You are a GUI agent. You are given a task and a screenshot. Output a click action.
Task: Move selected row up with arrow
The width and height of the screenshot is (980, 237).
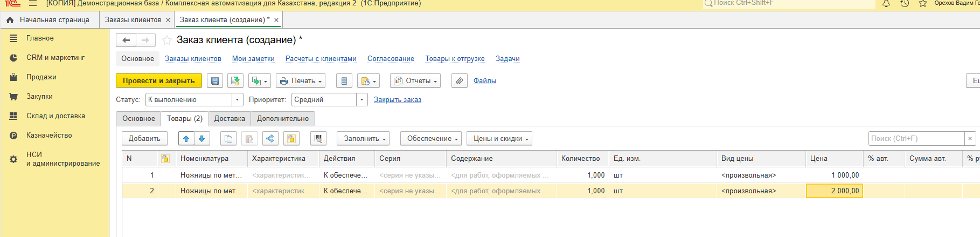click(186, 139)
